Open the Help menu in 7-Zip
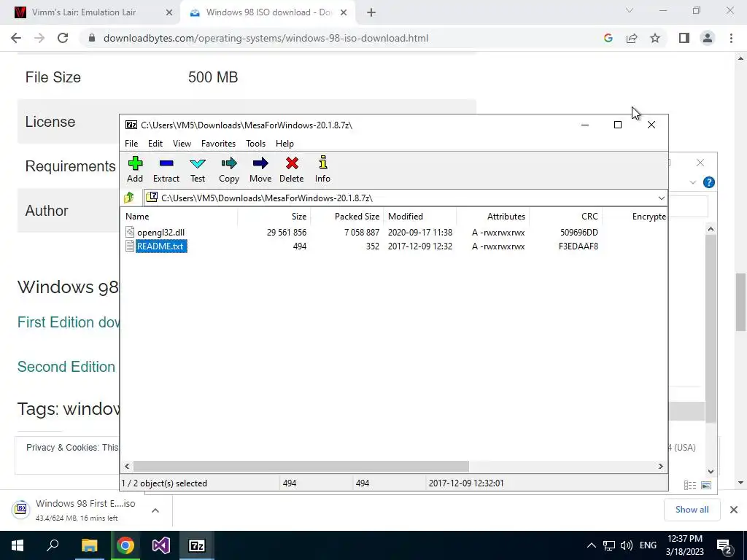Screen dimensions: 747x560 [285, 144]
